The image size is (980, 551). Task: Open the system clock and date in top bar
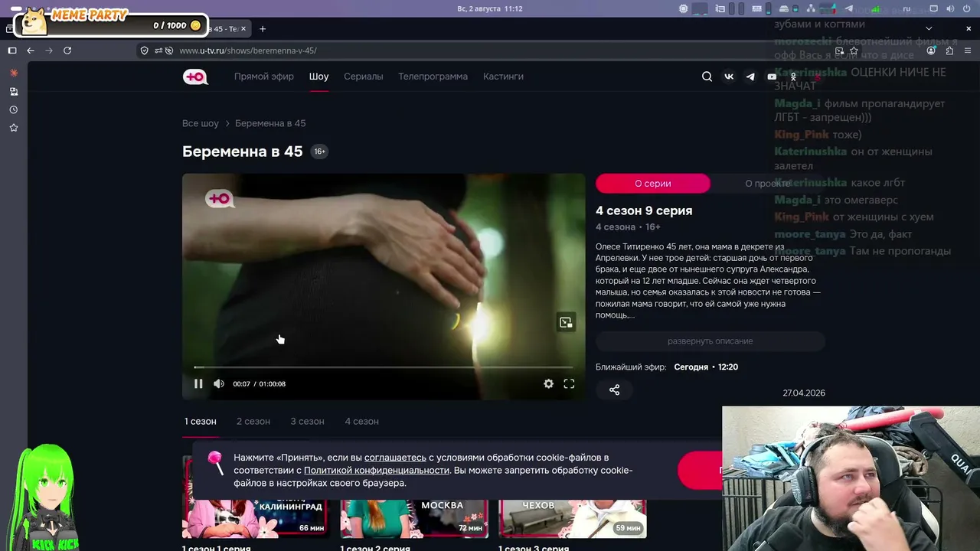pyautogui.click(x=490, y=8)
